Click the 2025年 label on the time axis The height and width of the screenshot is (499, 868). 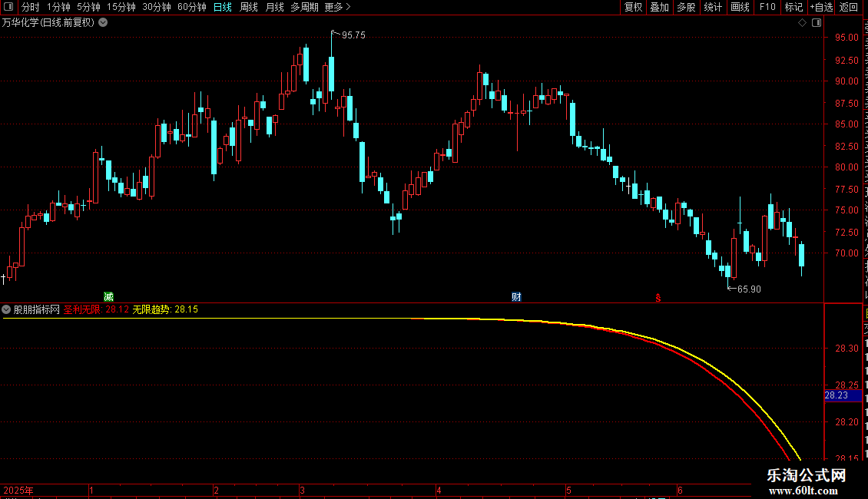tap(18, 490)
